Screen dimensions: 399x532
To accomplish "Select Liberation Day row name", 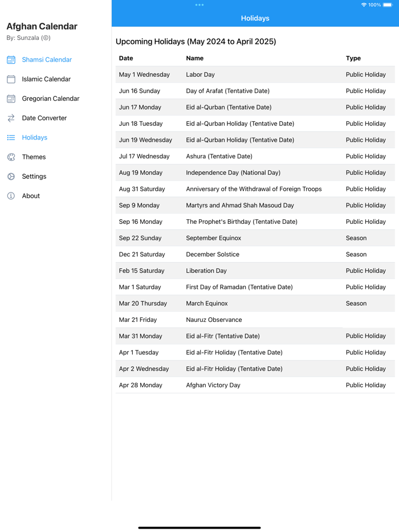I will [x=206, y=271].
